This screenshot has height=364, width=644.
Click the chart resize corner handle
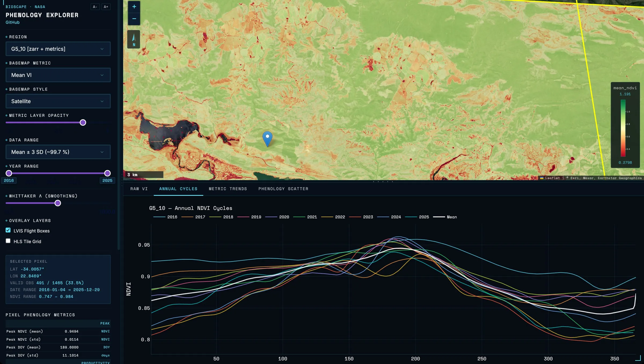coord(638,358)
